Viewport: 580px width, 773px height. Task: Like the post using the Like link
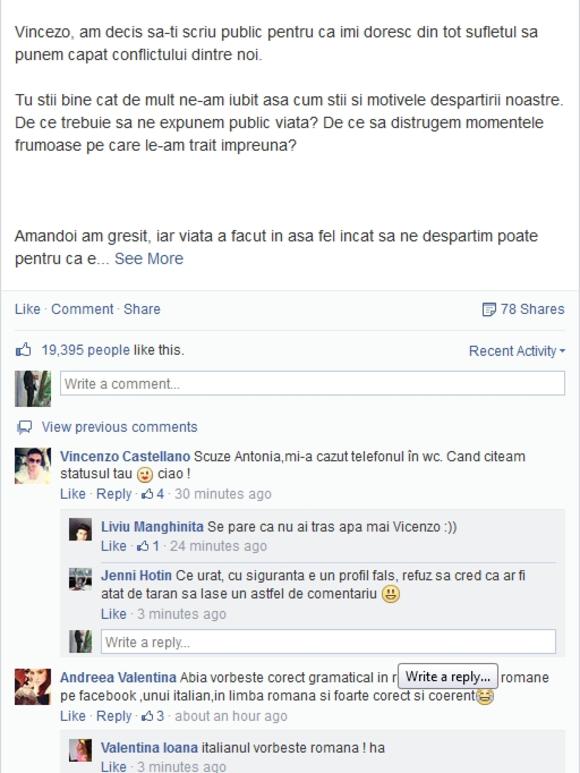click(x=28, y=309)
